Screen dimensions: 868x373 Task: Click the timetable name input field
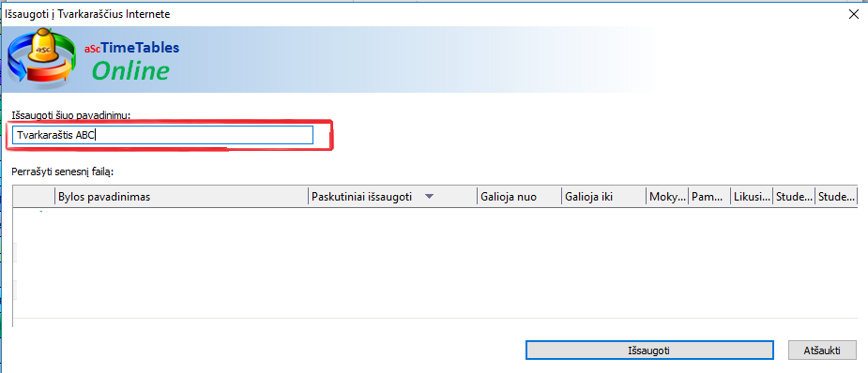pyautogui.click(x=162, y=135)
